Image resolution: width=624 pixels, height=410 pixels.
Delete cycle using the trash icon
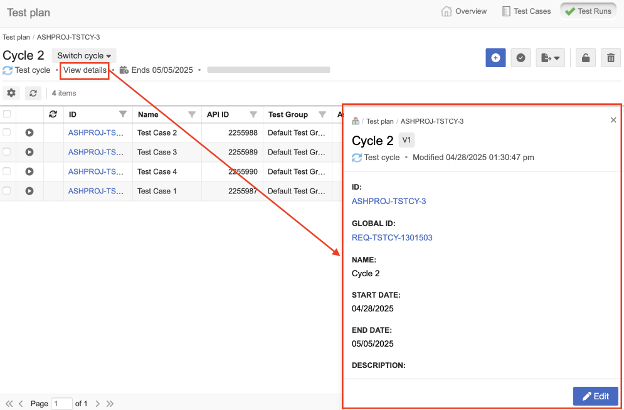point(611,58)
